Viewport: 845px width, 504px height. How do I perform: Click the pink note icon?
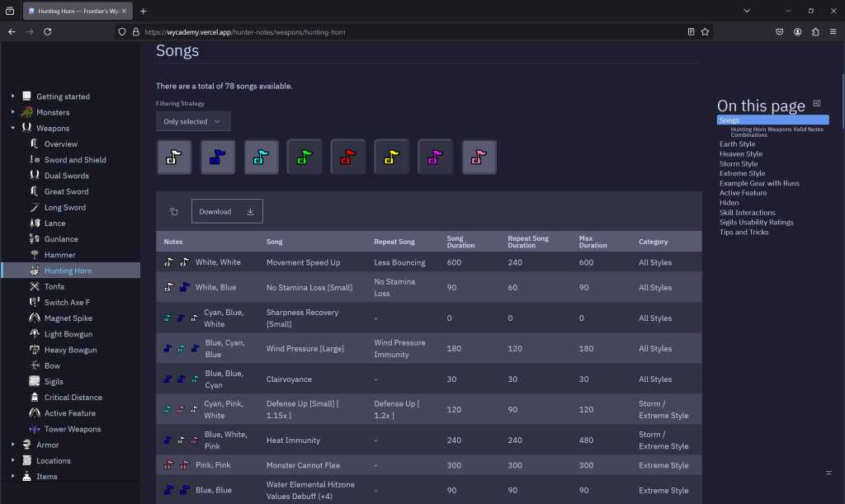[x=479, y=157]
